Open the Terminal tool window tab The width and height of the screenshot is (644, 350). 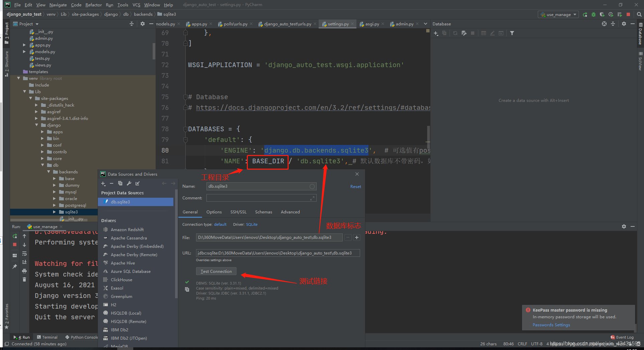47,337
